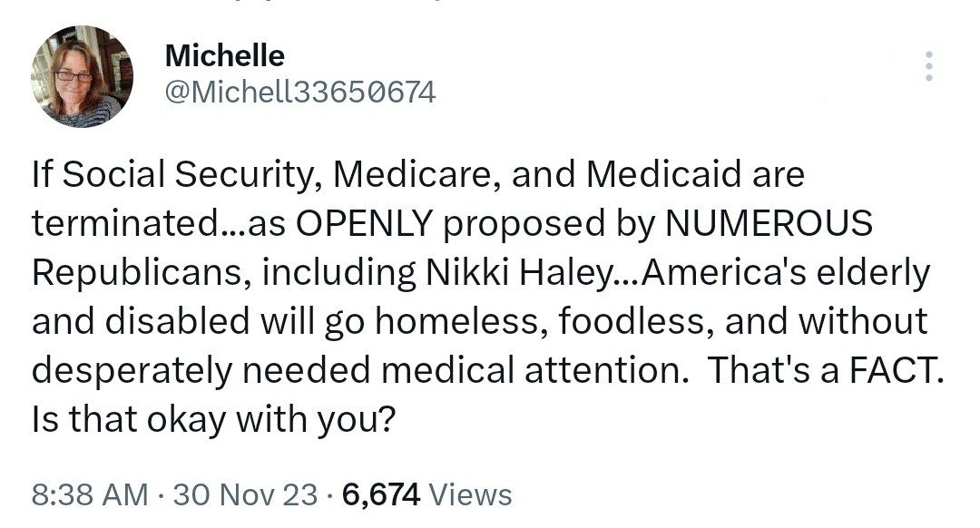Click the words medical attention in the tweet
The image size is (980, 528).
[531, 370]
